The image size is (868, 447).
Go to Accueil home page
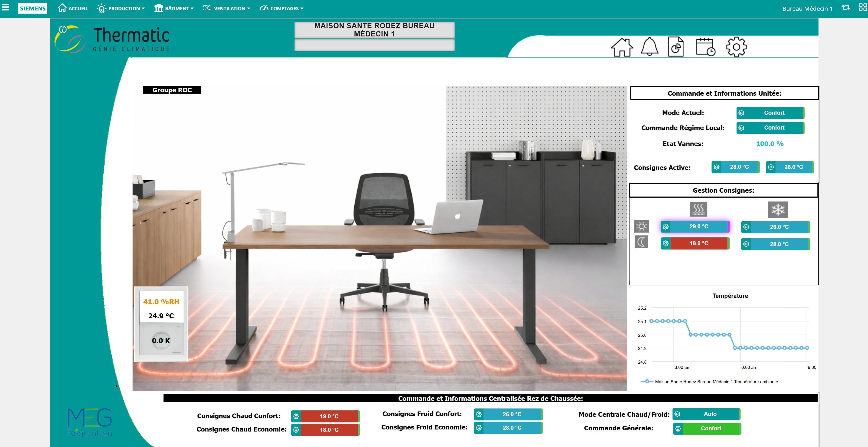coord(73,8)
